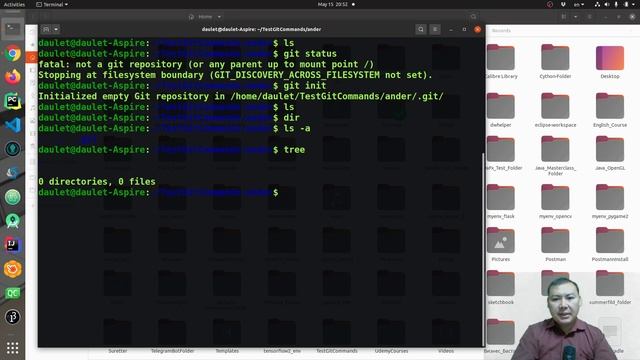Click the terminal scrollbar on right edge
Viewport: 640px width, 360px height.
484,249
